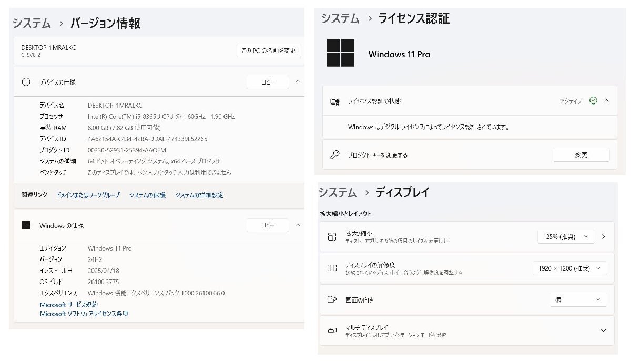Image resolution: width=631 pixels, height=364 pixels.
Task: Click the scale (拡大/縮小) icon
Action: 332,237
